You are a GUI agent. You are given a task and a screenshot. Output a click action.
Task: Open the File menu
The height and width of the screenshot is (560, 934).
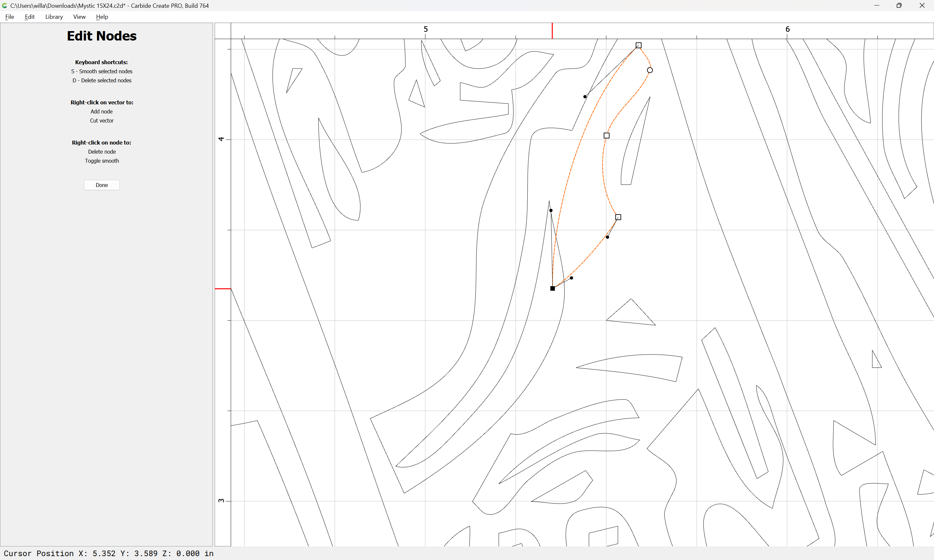pos(9,17)
